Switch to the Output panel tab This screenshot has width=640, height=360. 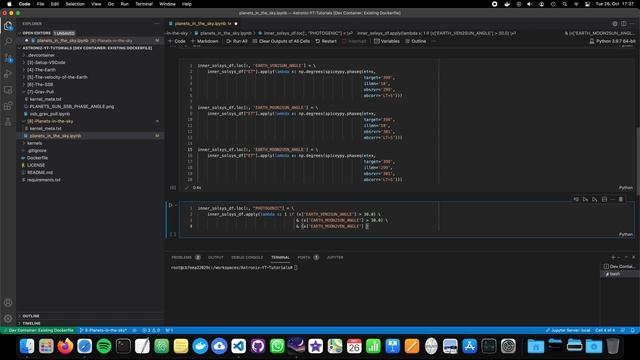click(216, 257)
